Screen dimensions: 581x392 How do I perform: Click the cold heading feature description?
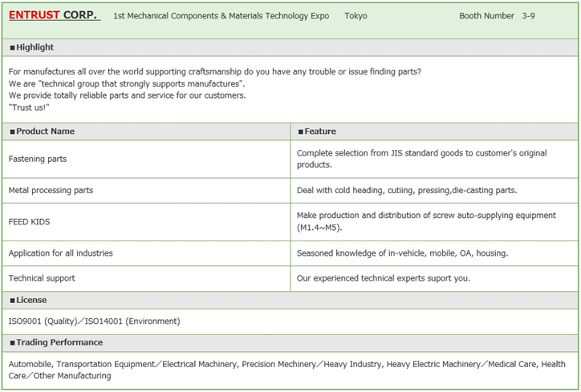coord(407,190)
